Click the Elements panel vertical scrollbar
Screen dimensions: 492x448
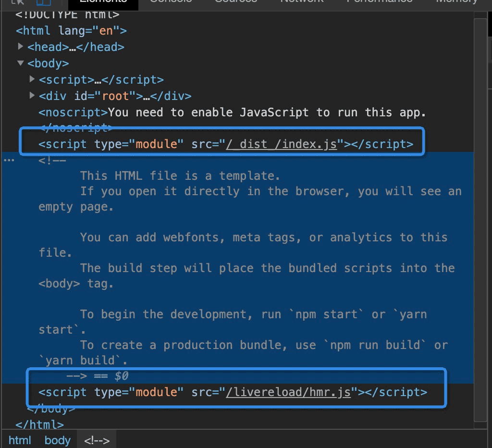pyautogui.click(x=480, y=220)
